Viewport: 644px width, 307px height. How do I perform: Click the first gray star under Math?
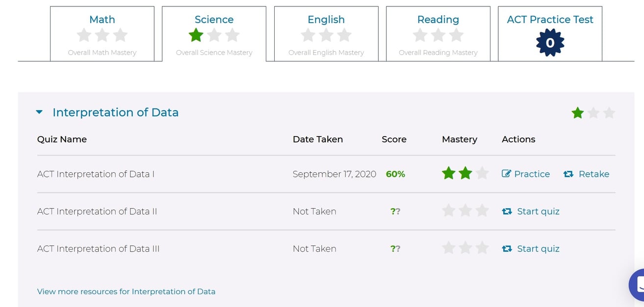point(84,35)
